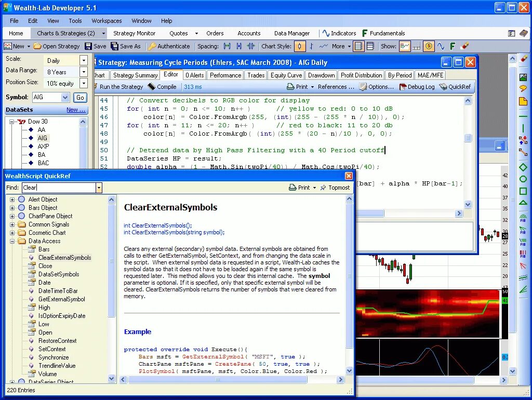
Task: Toggle Show grid lines icon
Action: pos(416,46)
